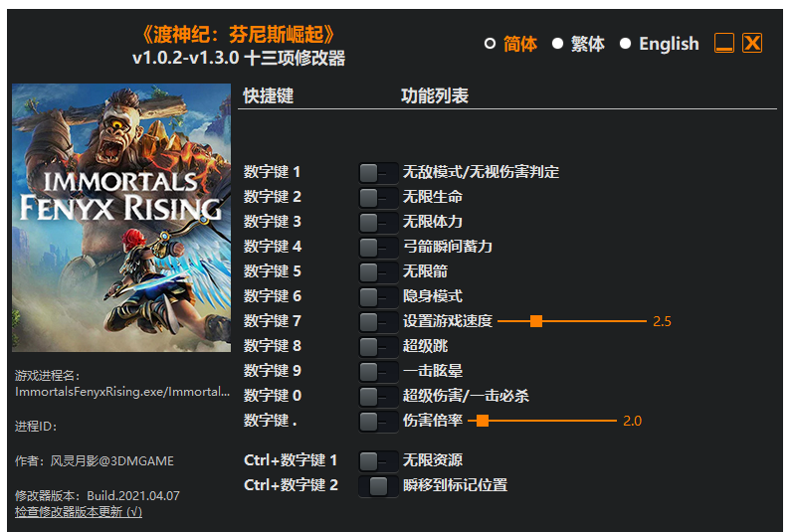
Task: Click the damage multiplier slider handle
Action: [483, 421]
